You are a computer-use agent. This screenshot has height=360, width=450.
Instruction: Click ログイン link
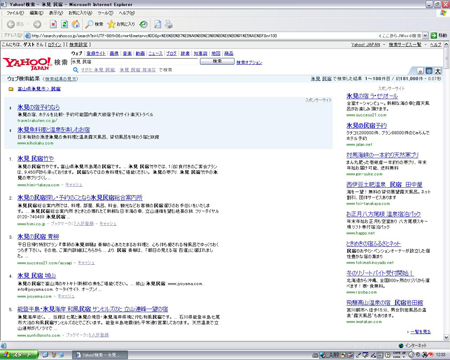[55, 44]
